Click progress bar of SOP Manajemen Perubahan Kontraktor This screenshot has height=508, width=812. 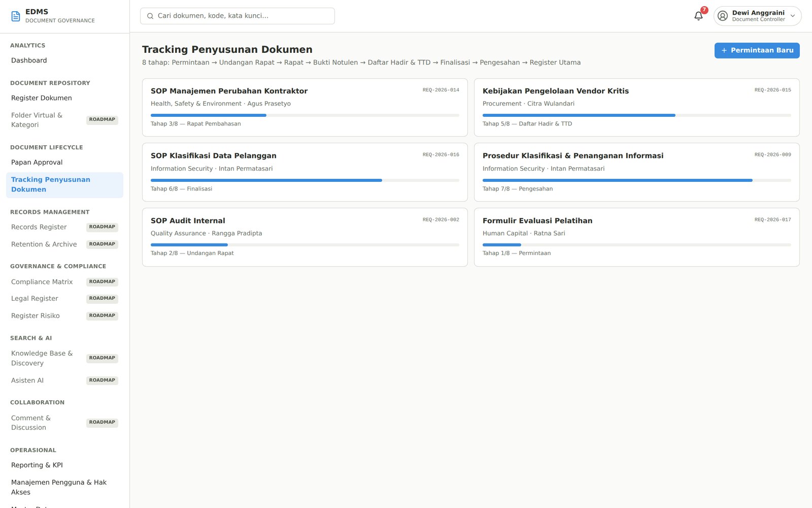coord(304,115)
